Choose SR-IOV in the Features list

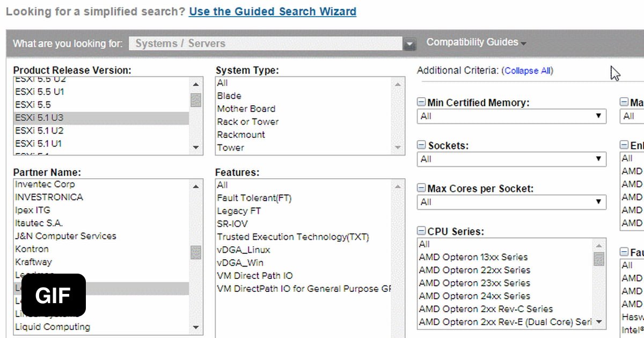(x=232, y=224)
